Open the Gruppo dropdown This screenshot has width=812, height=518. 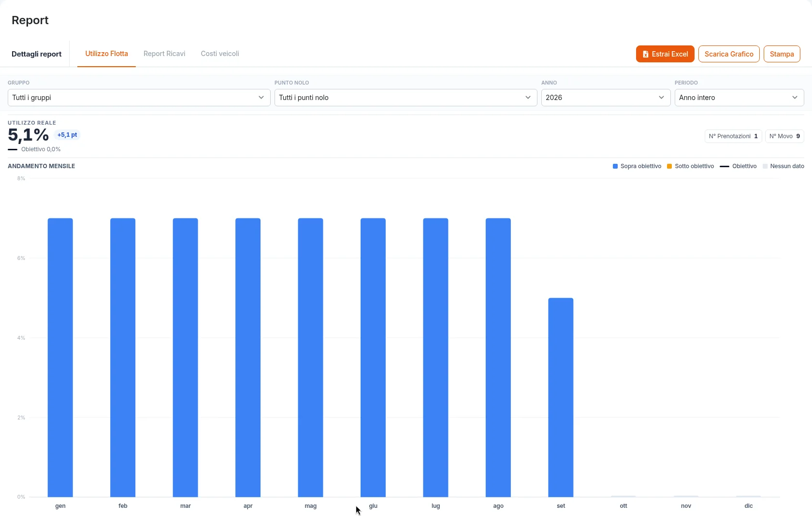coord(139,98)
